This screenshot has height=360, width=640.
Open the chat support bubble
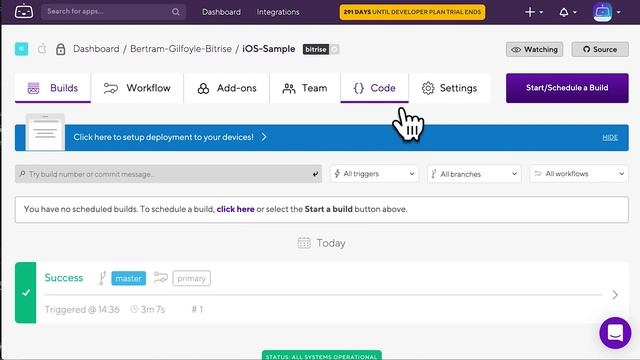click(x=615, y=333)
